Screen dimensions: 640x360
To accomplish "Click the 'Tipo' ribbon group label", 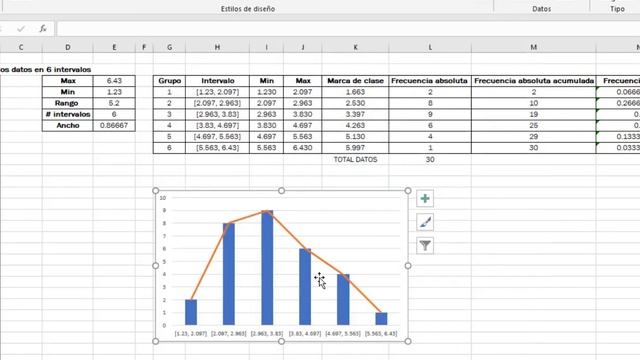I will coord(617,9).
